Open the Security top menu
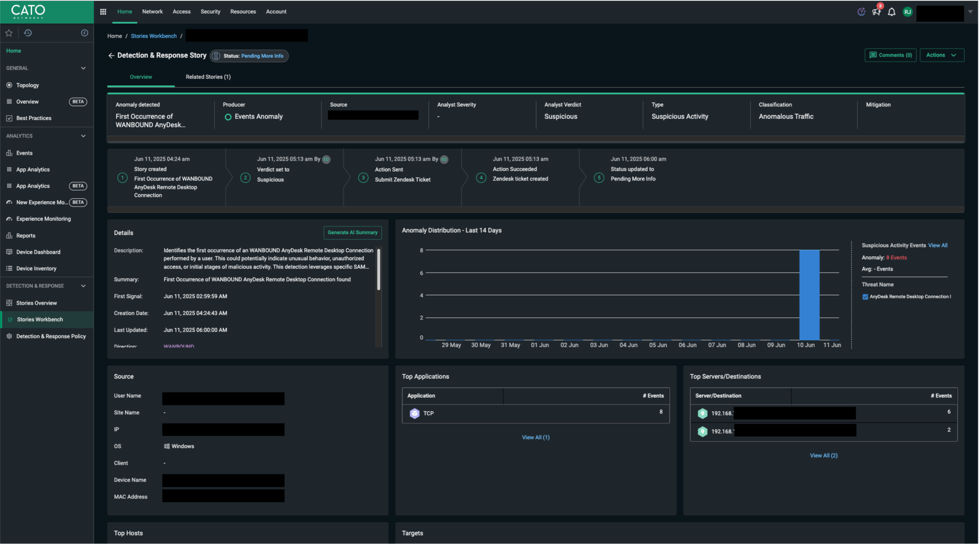Screen dimensions: 980x544 click(x=210, y=12)
